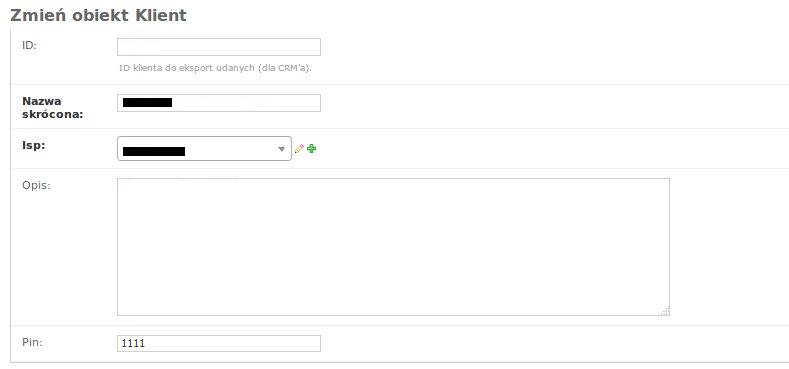Click the Pin field containing 1111
789x369 pixels.
219,343
